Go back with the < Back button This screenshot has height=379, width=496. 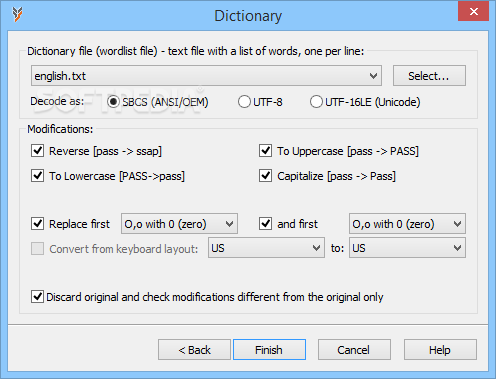[194, 350]
